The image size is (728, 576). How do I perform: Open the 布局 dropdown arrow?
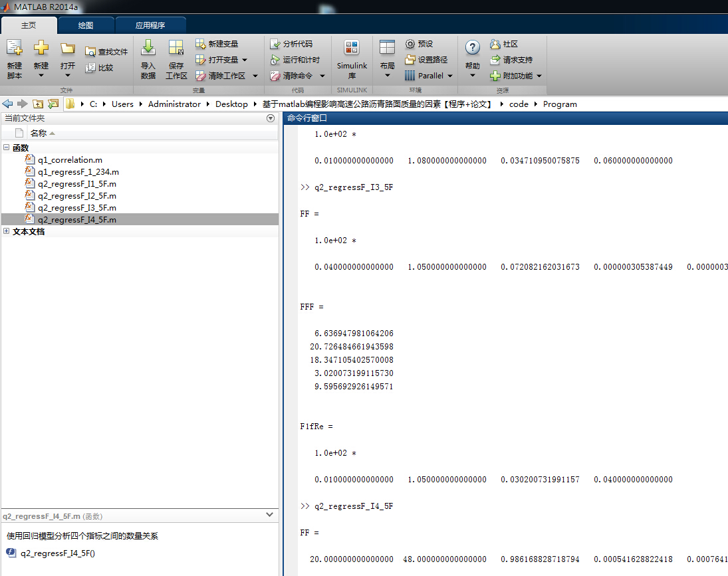tap(387, 76)
